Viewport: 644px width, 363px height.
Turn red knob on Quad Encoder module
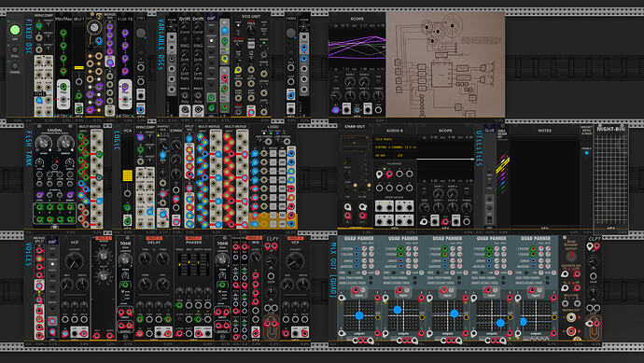pyautogui.click(x=570, y=256)
